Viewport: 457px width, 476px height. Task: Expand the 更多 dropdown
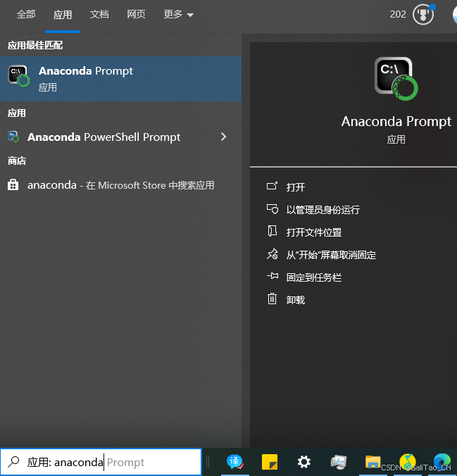[x=179, y=14]
